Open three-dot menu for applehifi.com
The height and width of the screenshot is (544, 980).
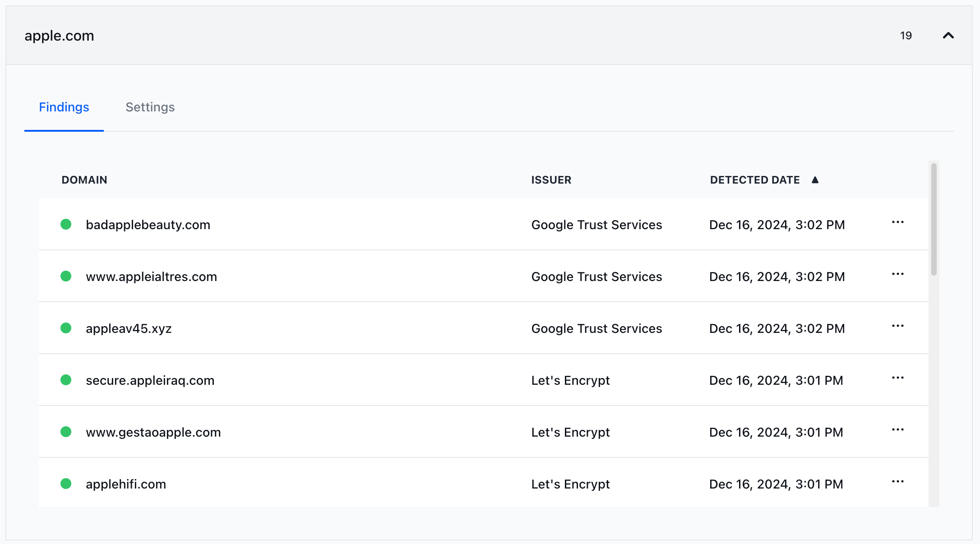[897, 482]
